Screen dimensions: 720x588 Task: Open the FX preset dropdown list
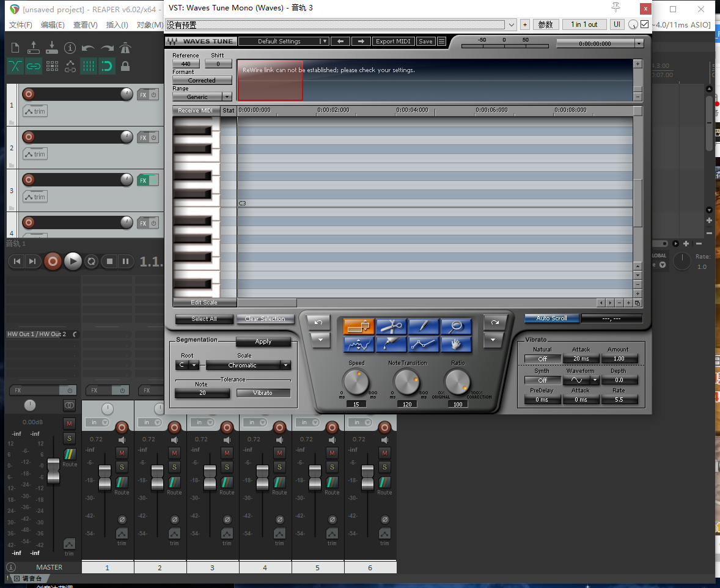coord(512,25)
